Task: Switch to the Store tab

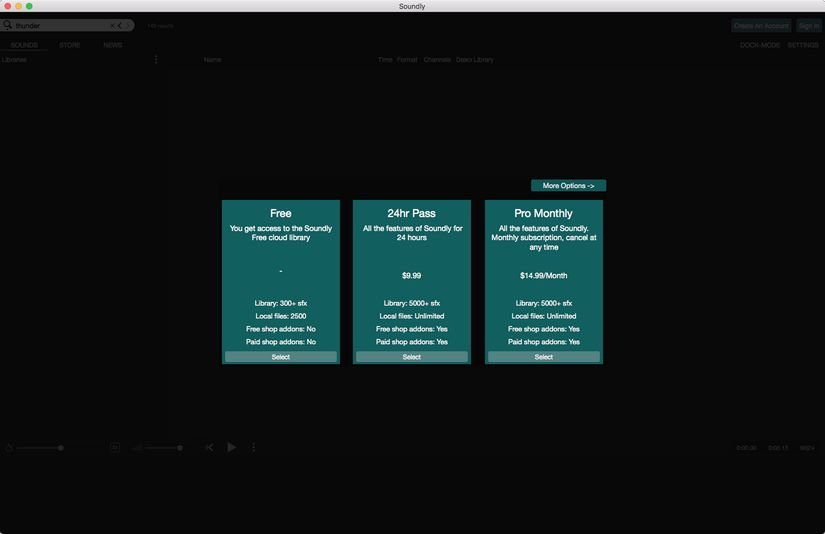Action: click(x=70, y=45)
